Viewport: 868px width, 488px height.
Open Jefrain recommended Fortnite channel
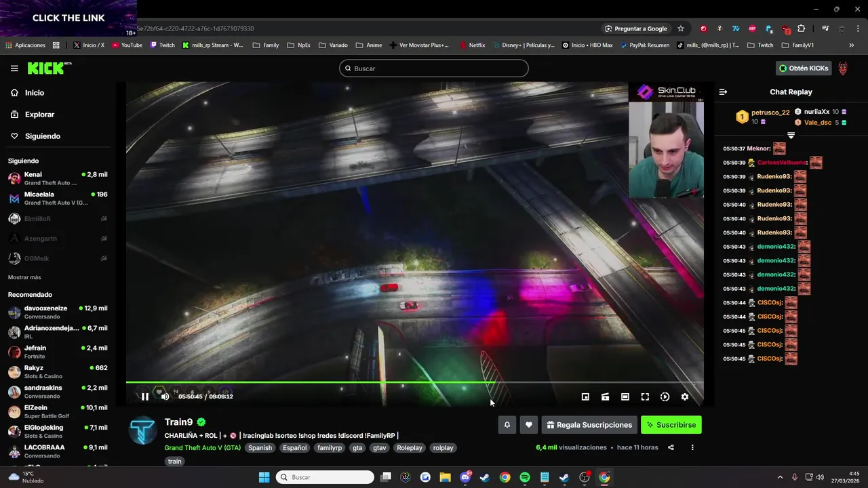tap(58, 352)
